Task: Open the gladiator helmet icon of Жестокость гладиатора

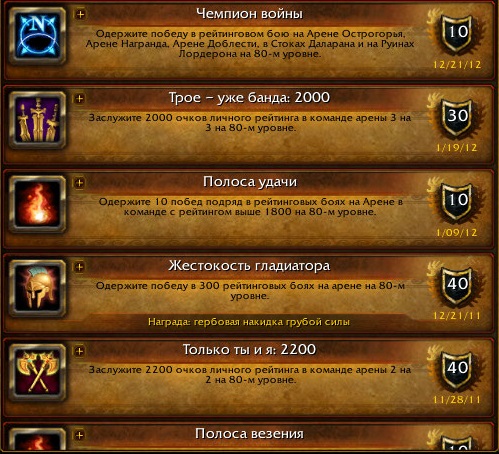Action: coord(37,288)
